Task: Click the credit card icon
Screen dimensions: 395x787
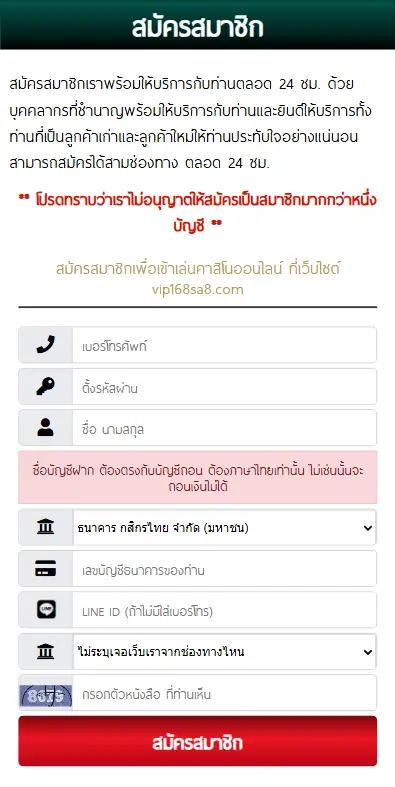Action: tap(46, 569)
